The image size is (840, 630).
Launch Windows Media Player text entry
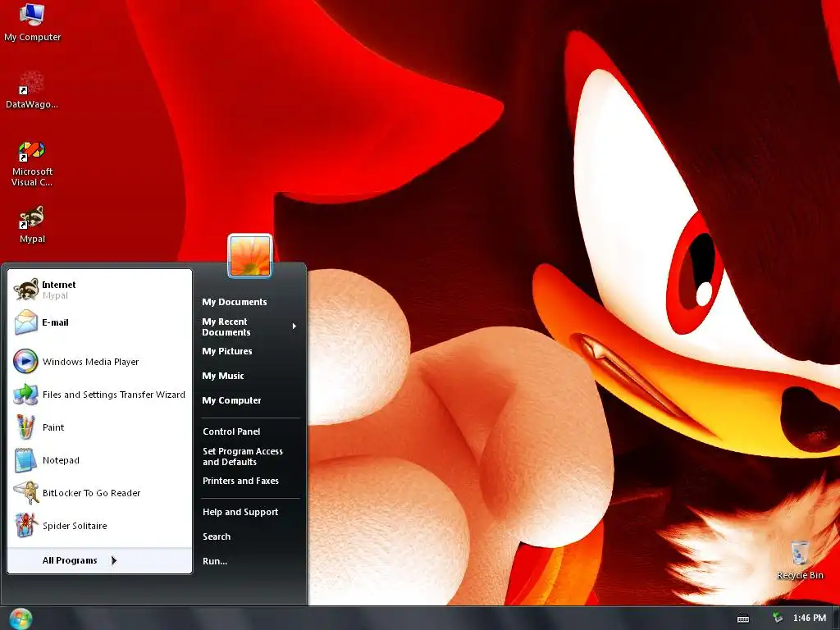[90, 362]
